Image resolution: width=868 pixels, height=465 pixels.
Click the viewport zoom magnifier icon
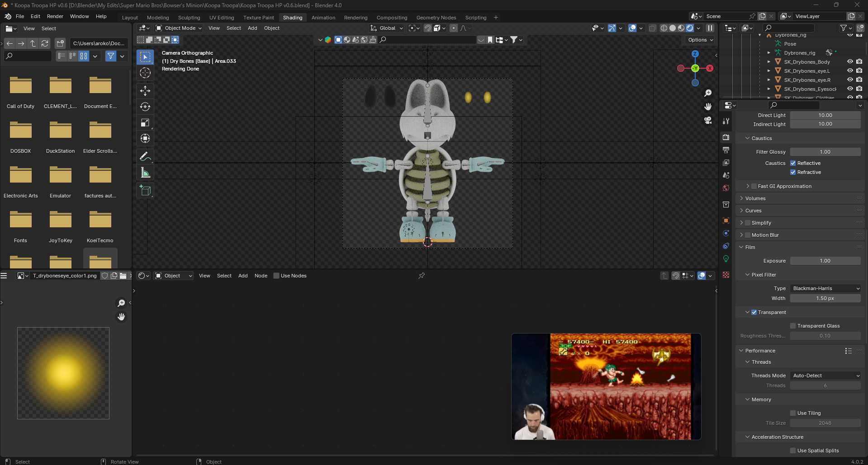point(708,93)
